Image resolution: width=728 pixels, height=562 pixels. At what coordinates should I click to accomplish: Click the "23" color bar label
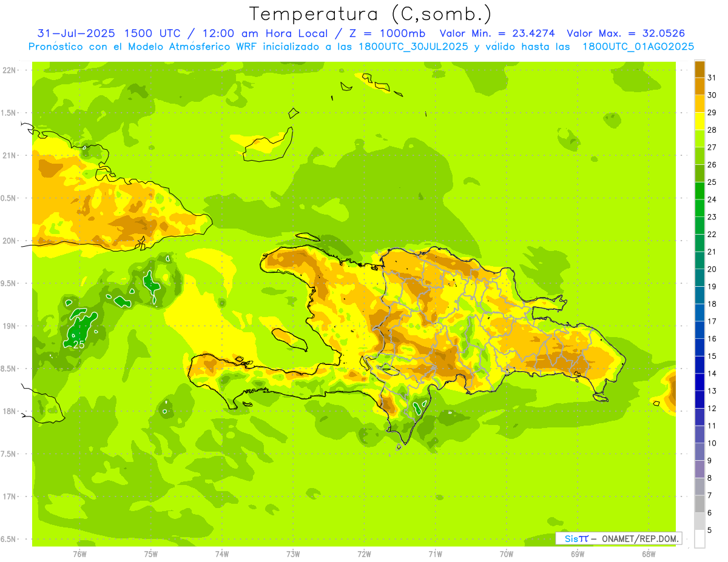[712, 217]
